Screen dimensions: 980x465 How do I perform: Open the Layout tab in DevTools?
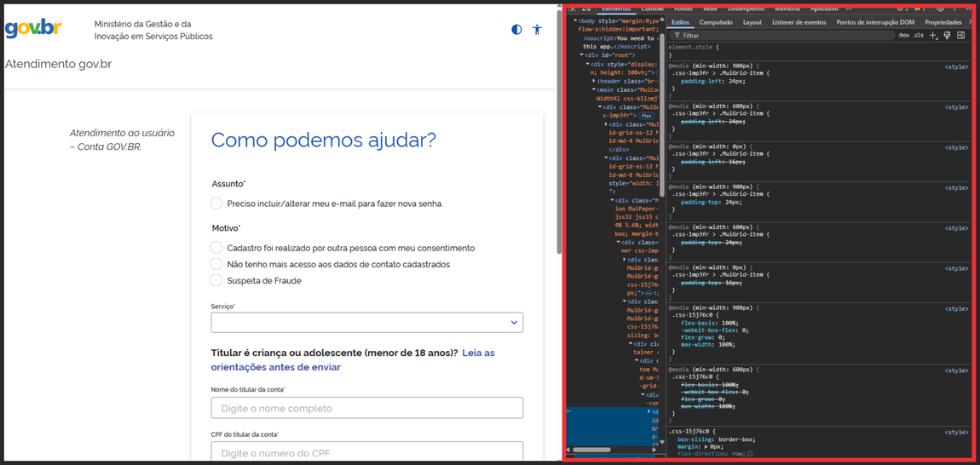[752, 22]
